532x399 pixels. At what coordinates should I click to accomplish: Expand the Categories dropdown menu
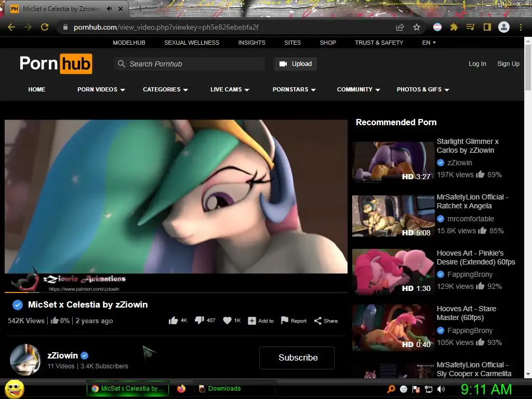pyautogui.click(x=165, y=89)
